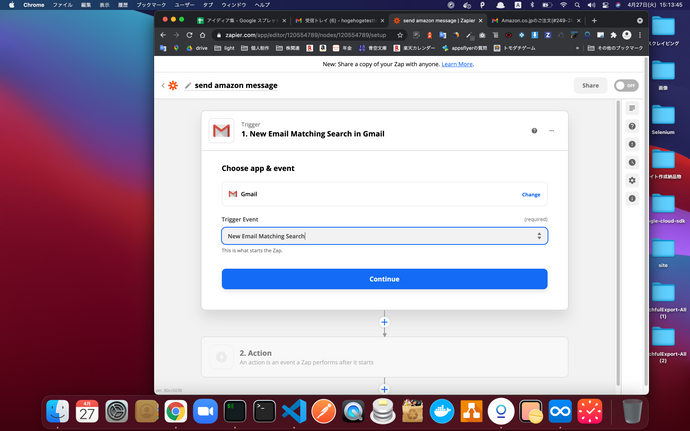Click the Chrome back arrow
The height and width of the screenshot is (431, 690).
click(x=163, y=35)
